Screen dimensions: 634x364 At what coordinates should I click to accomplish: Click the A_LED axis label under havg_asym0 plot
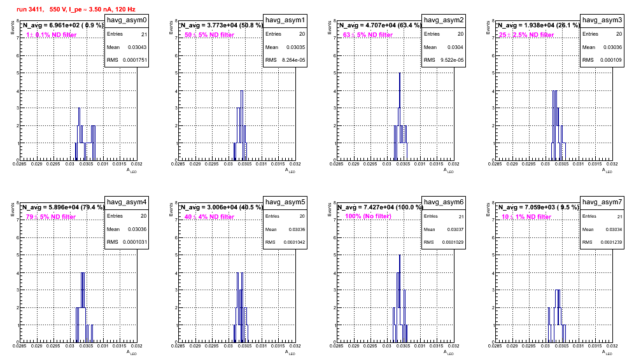(132, 171)
